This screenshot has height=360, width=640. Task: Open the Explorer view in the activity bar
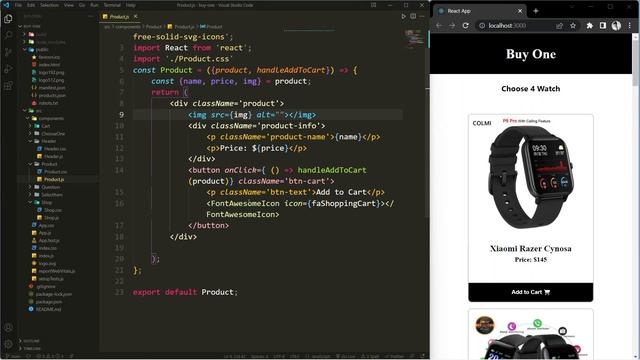point(8,19)
